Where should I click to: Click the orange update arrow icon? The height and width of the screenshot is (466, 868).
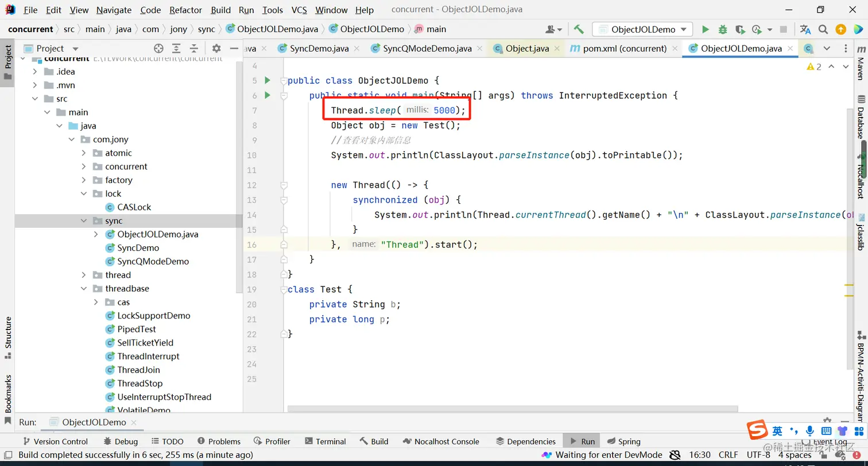tap(841, 29)
